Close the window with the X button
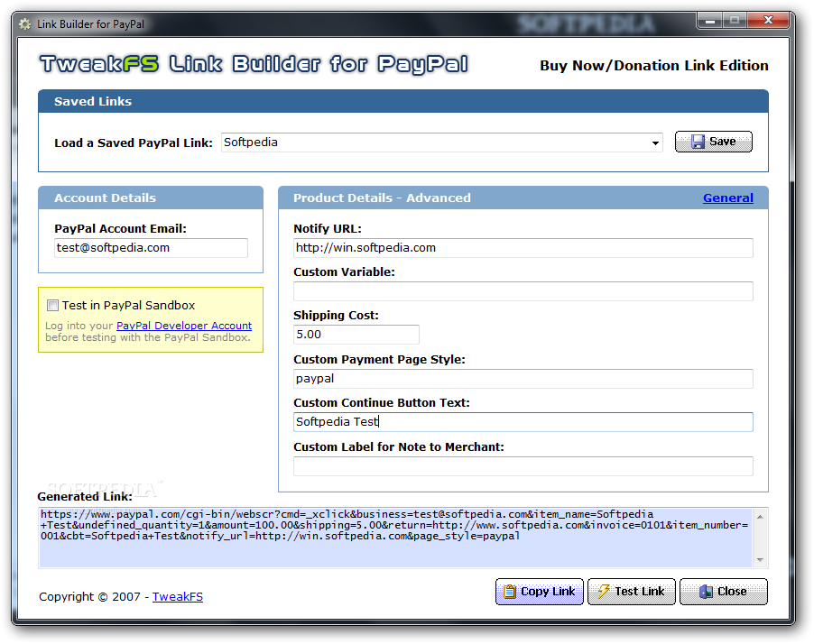The width and height of the screenshot is (814, 644). coord(768,20)
